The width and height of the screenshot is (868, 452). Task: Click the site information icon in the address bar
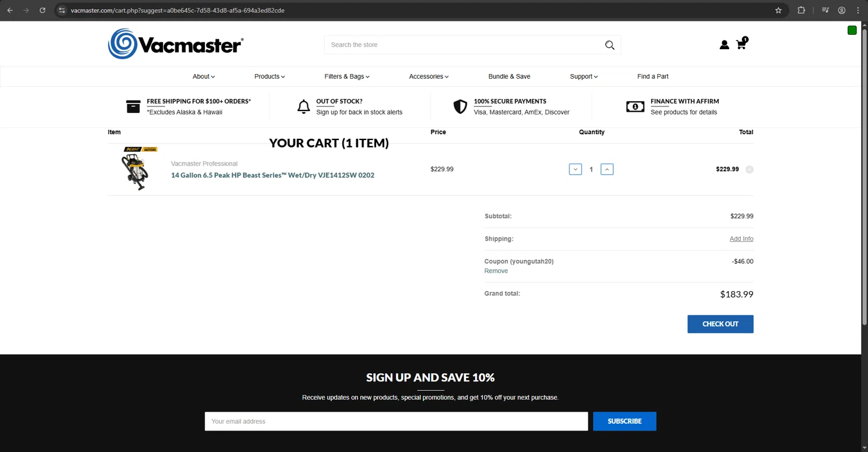coord(62,10)
